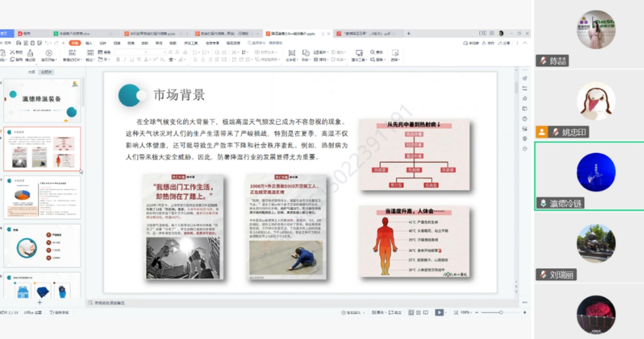The image size is (644, 339).
Task: Toggle Superscript formatting
Action: (x=155, y=60)
